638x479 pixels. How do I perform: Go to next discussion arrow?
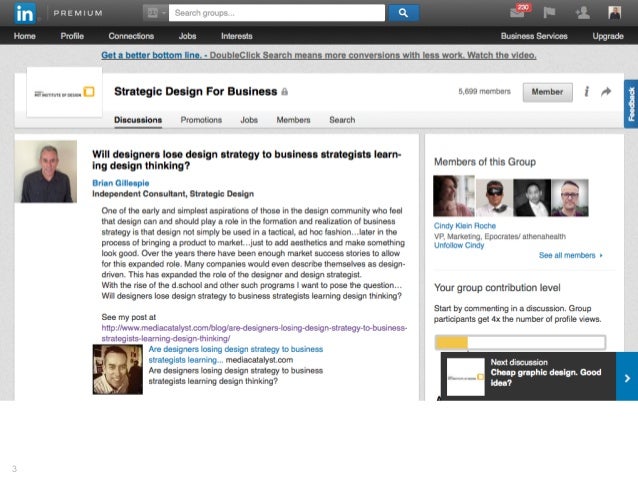click(x=627, y=378)
